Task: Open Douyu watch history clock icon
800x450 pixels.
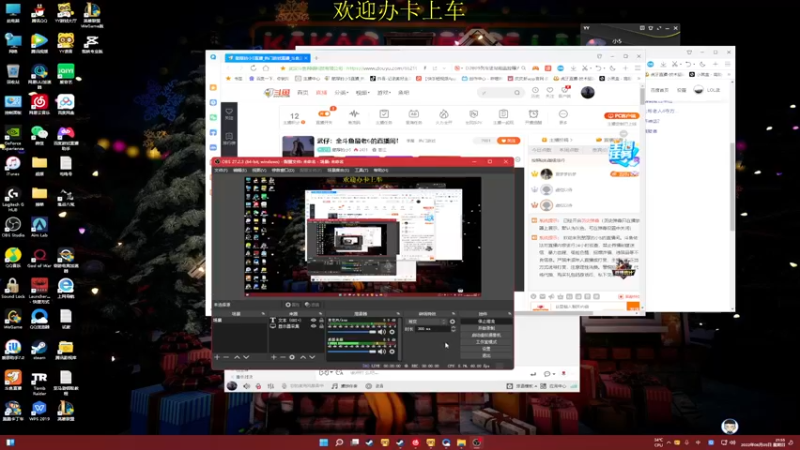Action: pos(535,92)
